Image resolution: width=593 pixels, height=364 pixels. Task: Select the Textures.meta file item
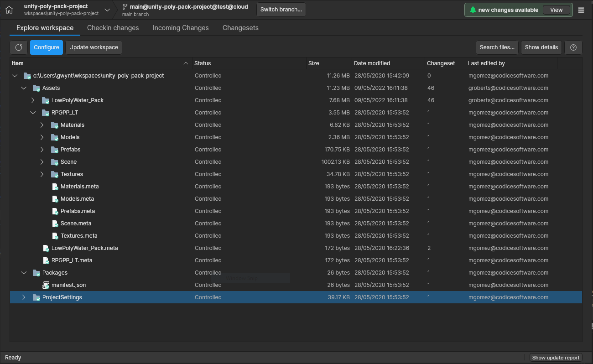[x=78, y=235]
